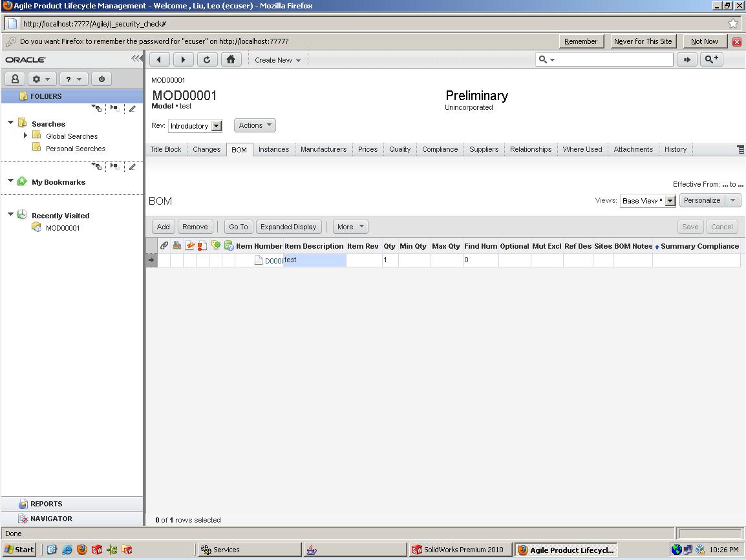746x560 pixels.
Task: Click the Windows Start button
Action: pyautogui.click(x=19, y=550)
